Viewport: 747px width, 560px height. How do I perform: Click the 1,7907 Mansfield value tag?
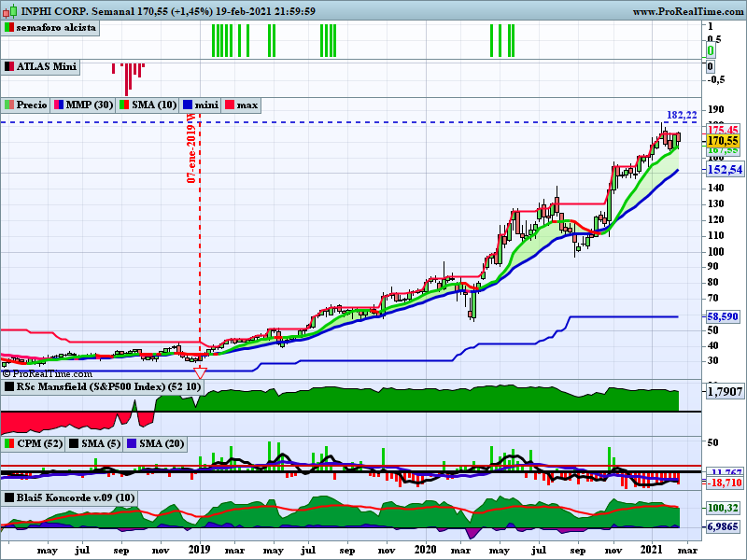click(725, 391)
